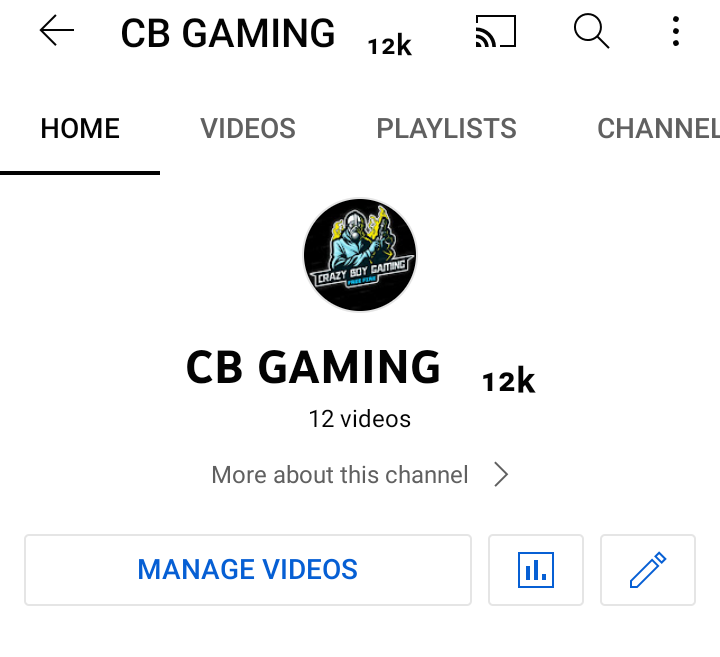Tap the 12k label in top header
The height and width of the screenshot is (657, 720).
coord(389,46)
